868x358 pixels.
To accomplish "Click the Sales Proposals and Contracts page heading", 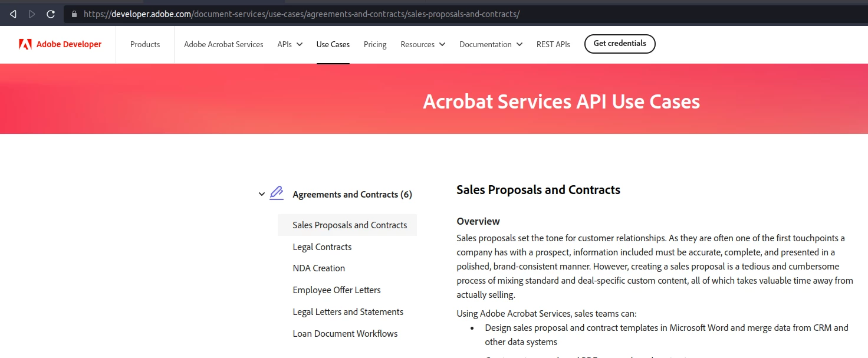I will point(538,190).
